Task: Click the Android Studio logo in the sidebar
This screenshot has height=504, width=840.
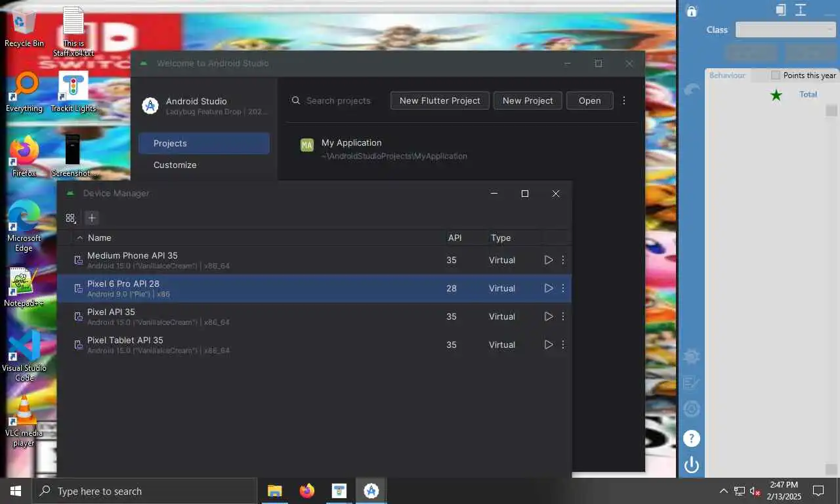Action: point(150,106)
